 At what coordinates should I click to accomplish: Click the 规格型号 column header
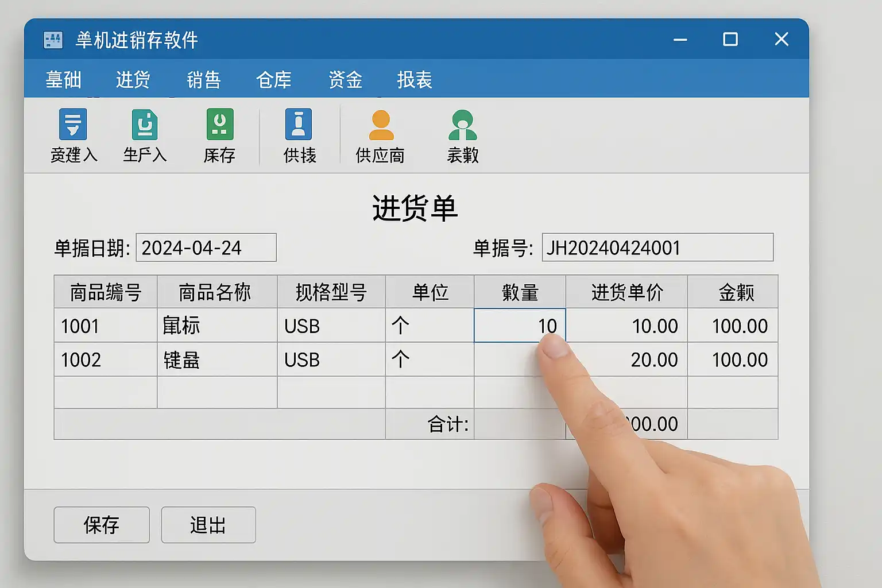tap(331, 292)
